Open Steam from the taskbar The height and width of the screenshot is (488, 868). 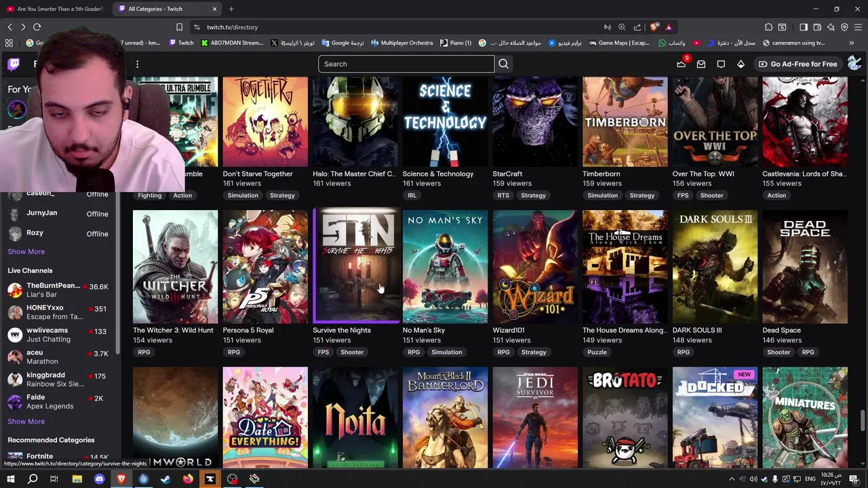[165, 479]
